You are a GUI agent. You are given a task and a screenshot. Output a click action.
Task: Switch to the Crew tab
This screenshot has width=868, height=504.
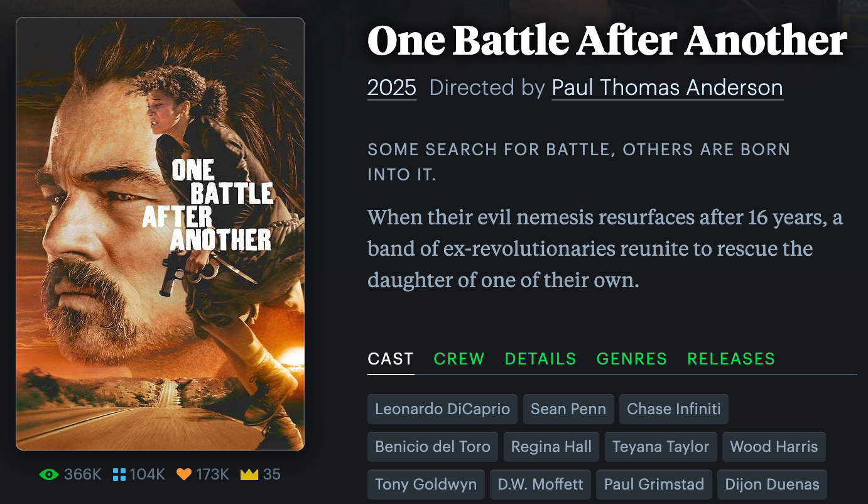click(x=459, y=359)
